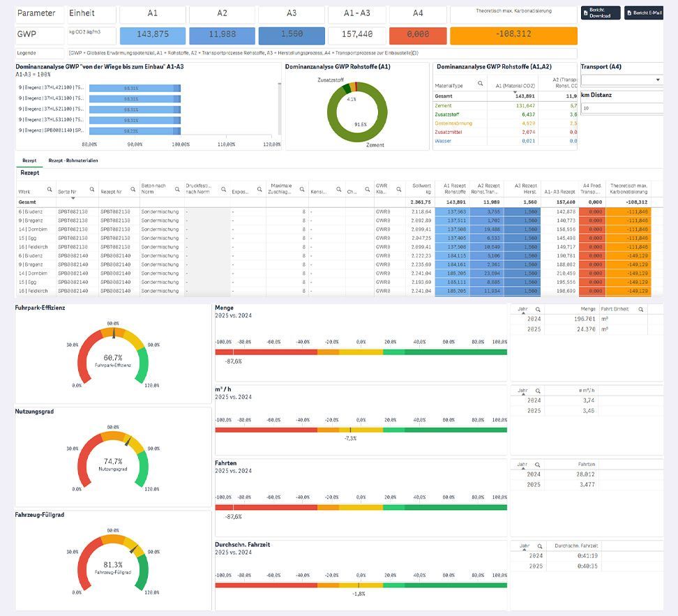Click the Nutzungsgrad gauge 74,7%
The image size is (678, 616).
[113, 460]
